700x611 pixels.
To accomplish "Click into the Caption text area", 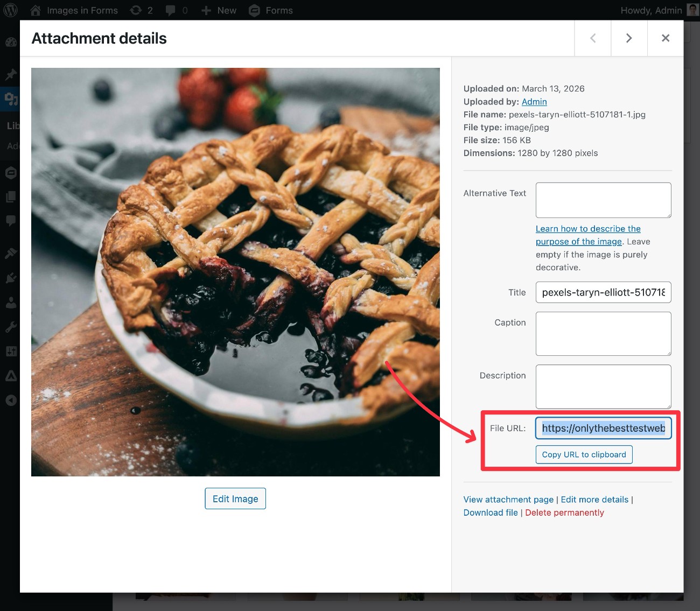I will click(603, 334).
